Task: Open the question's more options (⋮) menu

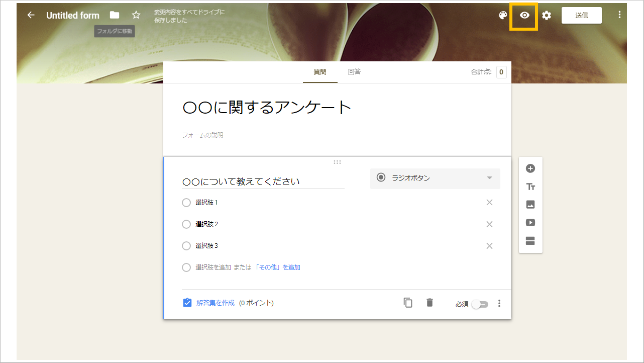Action: 499,303
